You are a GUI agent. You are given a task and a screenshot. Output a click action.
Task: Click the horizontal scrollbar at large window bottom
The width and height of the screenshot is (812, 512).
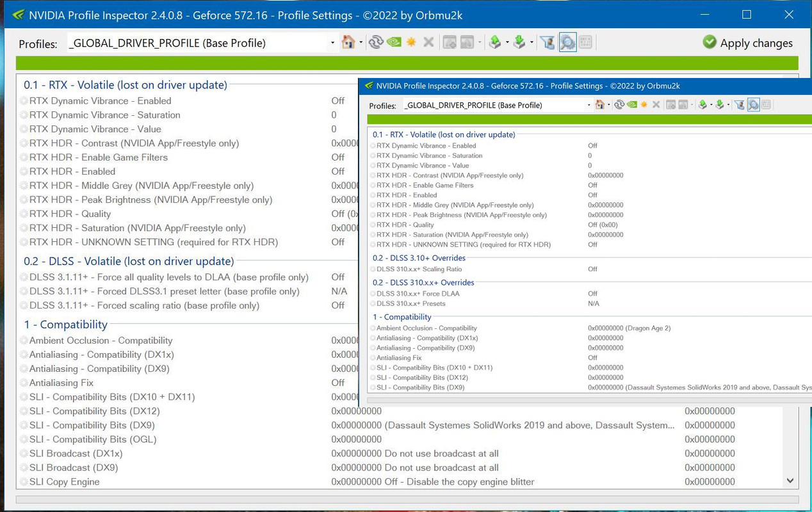coord(407,499)
